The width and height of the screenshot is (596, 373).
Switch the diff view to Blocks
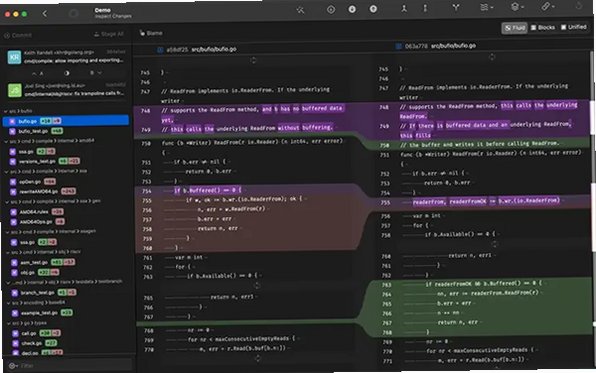543,27
